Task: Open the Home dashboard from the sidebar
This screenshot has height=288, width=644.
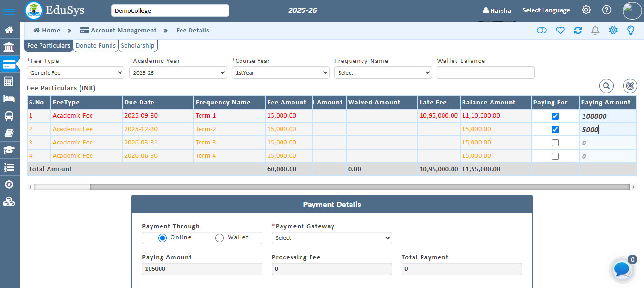Action: coord(10,30)
